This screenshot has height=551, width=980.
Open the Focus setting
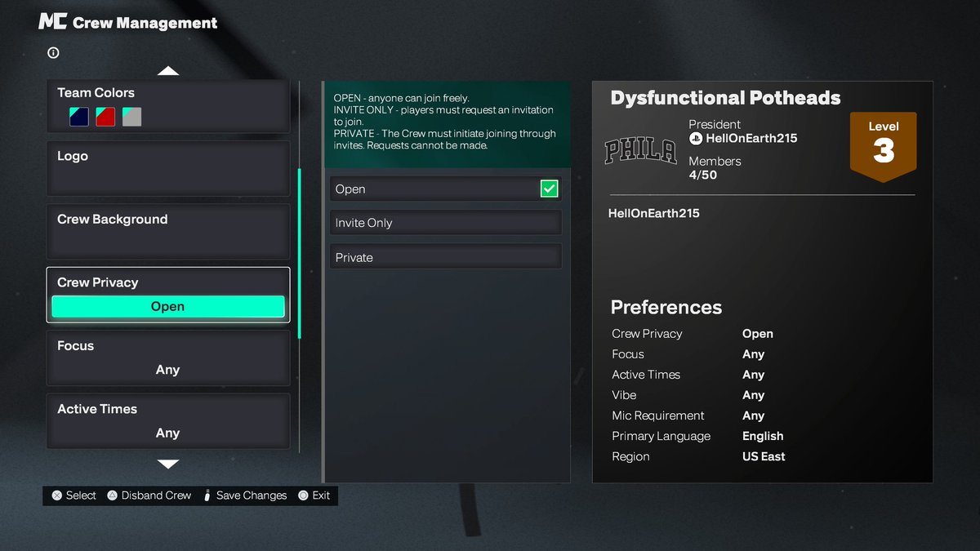[168, 358]
